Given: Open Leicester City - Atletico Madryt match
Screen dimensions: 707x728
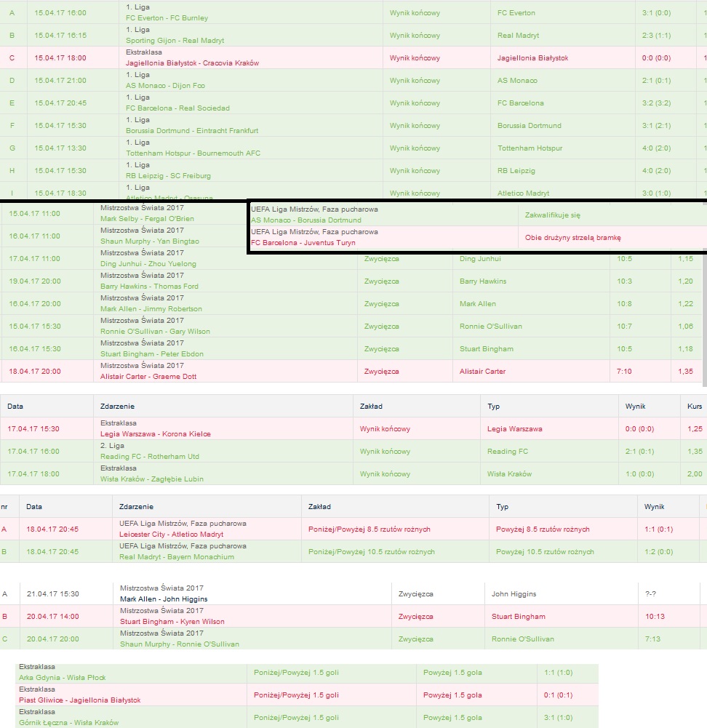Looking at the screenshot, I should 172,535.
